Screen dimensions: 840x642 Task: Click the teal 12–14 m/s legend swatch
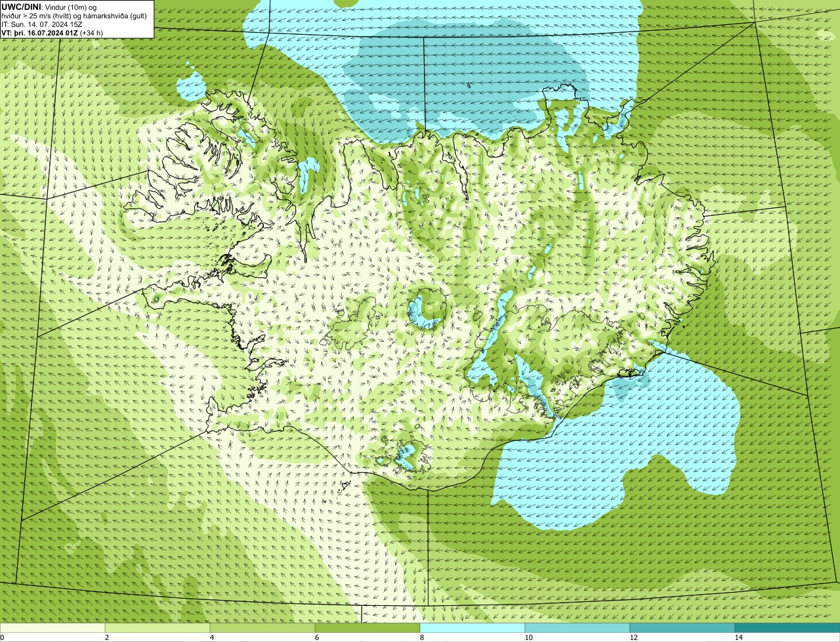682,628
